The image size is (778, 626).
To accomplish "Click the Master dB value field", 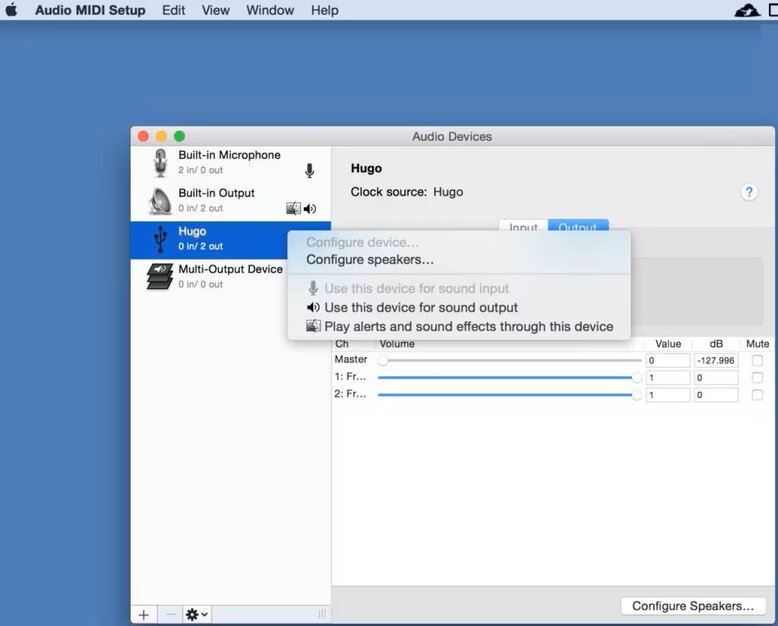I will pyautogui.click(x=716, y=361).
